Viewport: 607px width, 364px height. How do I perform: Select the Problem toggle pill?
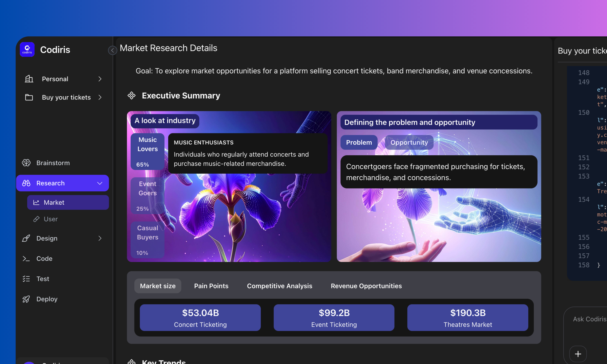(x=359, y=142)
